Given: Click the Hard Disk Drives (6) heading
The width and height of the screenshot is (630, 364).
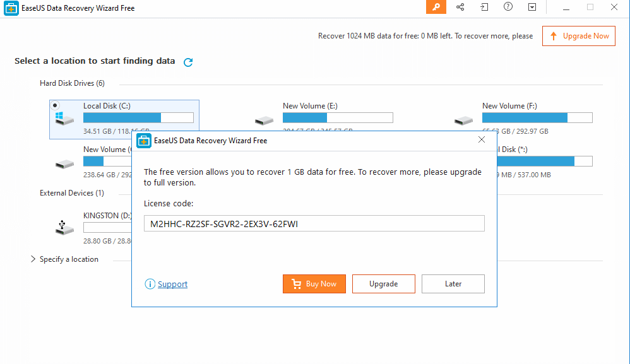Looking at the screenshot, I should 73,83.
